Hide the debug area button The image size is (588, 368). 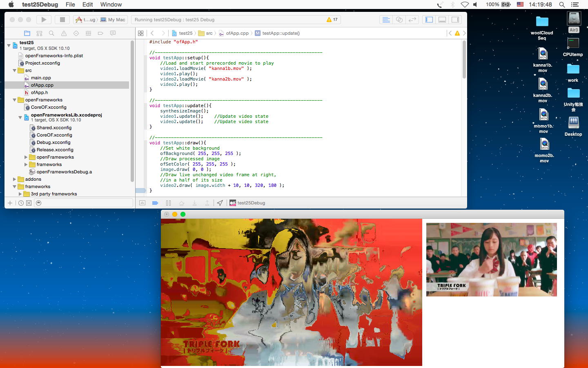142,203
